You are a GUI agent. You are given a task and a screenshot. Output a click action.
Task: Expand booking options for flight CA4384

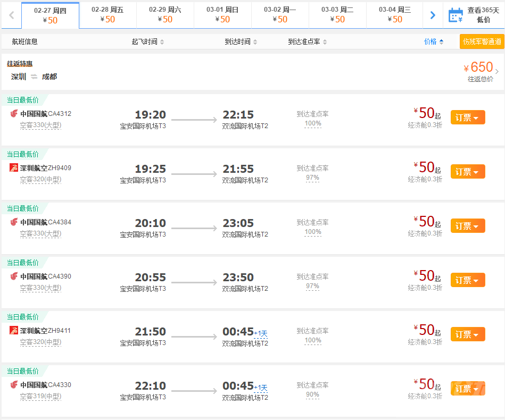pyautogui.click(x=467, y=226)
